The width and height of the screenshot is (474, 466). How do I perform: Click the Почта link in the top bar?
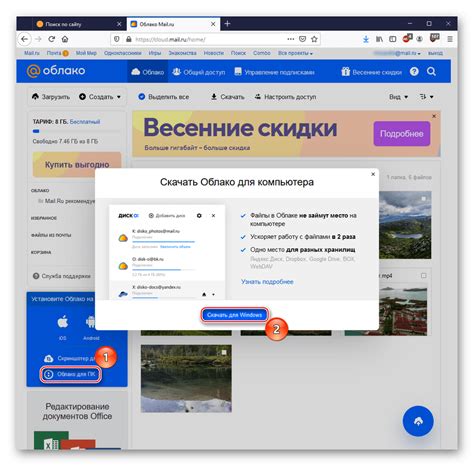54,53
